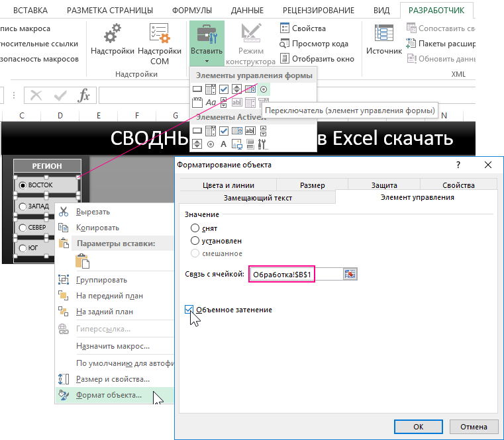
Task: Open На передний план submenu
Action: pyautogui.click(x=109, y=296)
